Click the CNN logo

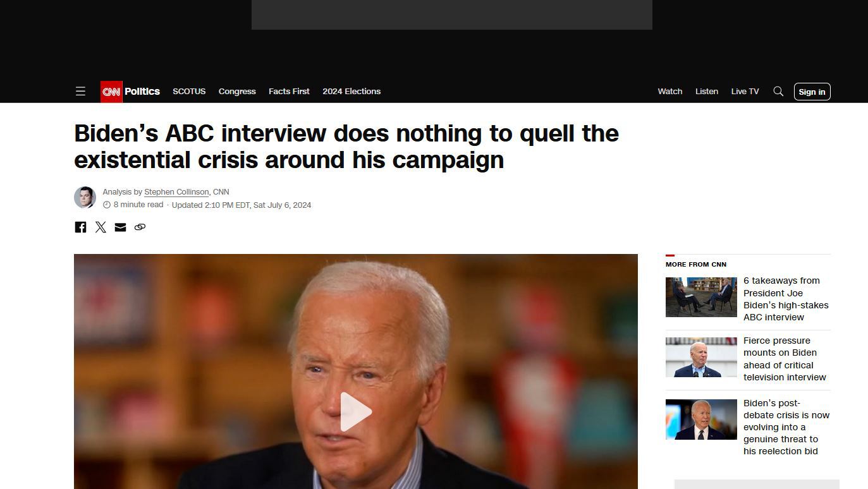pyautogui.click(x=111, y=92)
